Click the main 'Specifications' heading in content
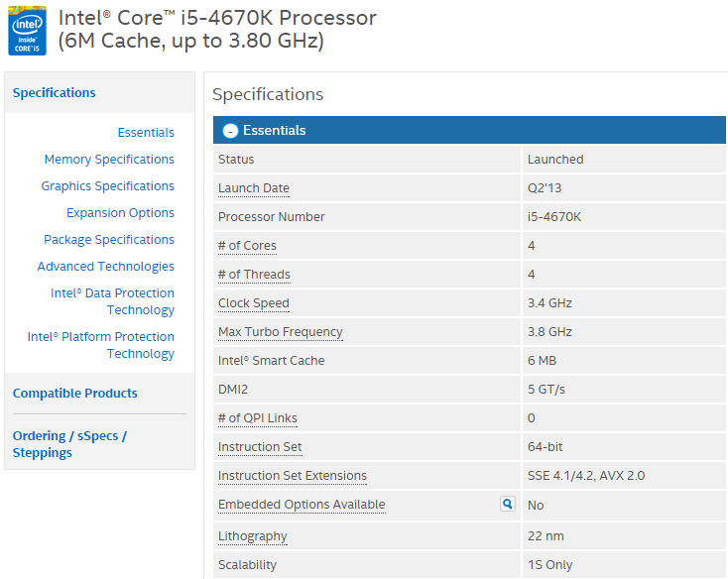This screenshot has width=728, height=579. coord(268,94)
